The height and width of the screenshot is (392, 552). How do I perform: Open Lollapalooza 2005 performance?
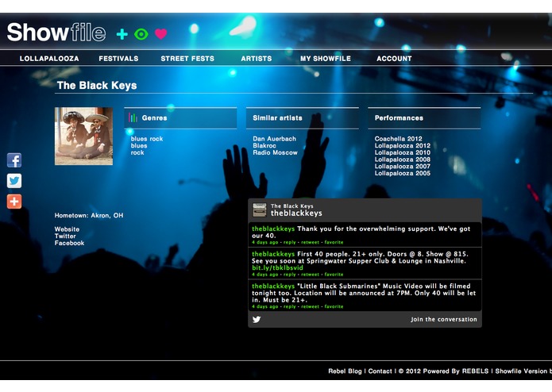click(403, 173)
